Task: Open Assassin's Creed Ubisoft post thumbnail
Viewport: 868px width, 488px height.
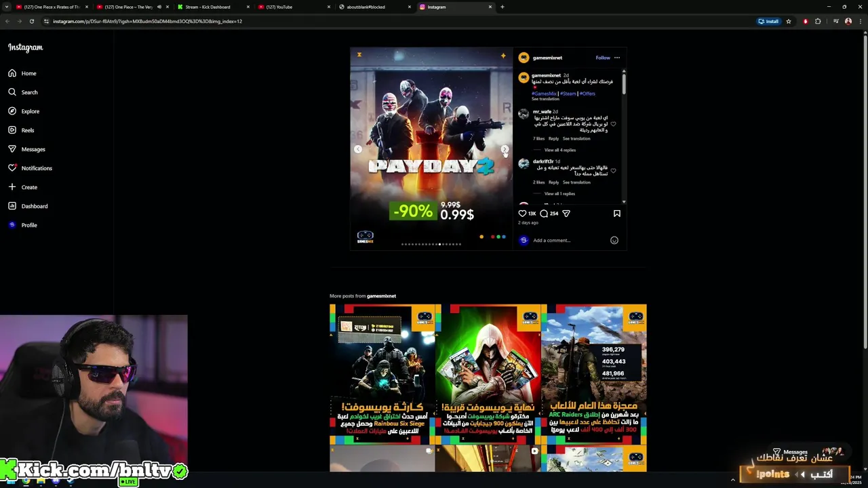Action: [x=488, y=374]
